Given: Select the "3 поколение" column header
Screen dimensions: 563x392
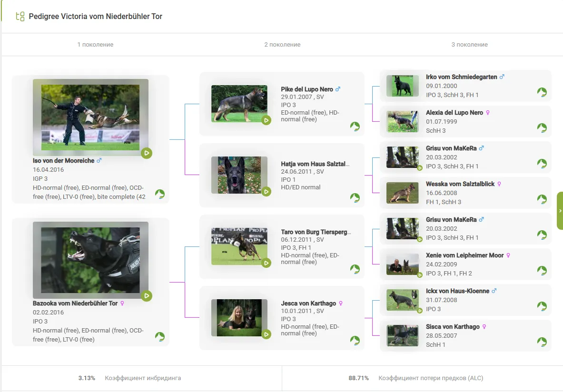Looking at the screenshot, I should click(469, 45).
